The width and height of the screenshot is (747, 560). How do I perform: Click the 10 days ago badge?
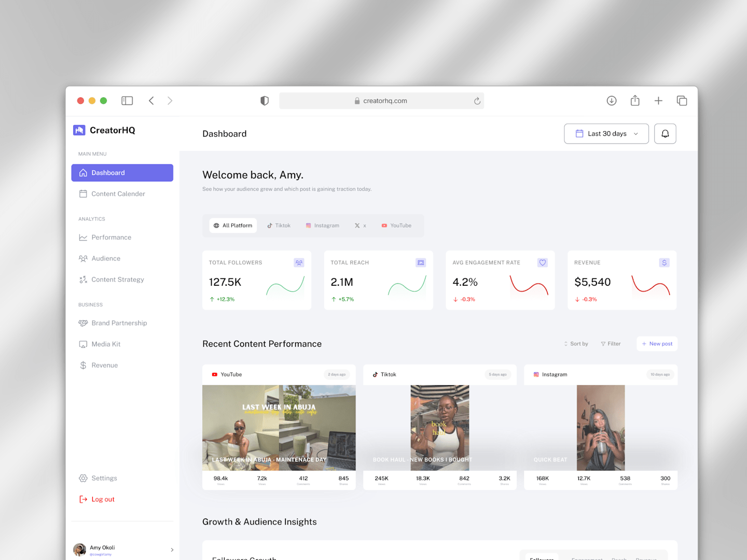(660, 374)
